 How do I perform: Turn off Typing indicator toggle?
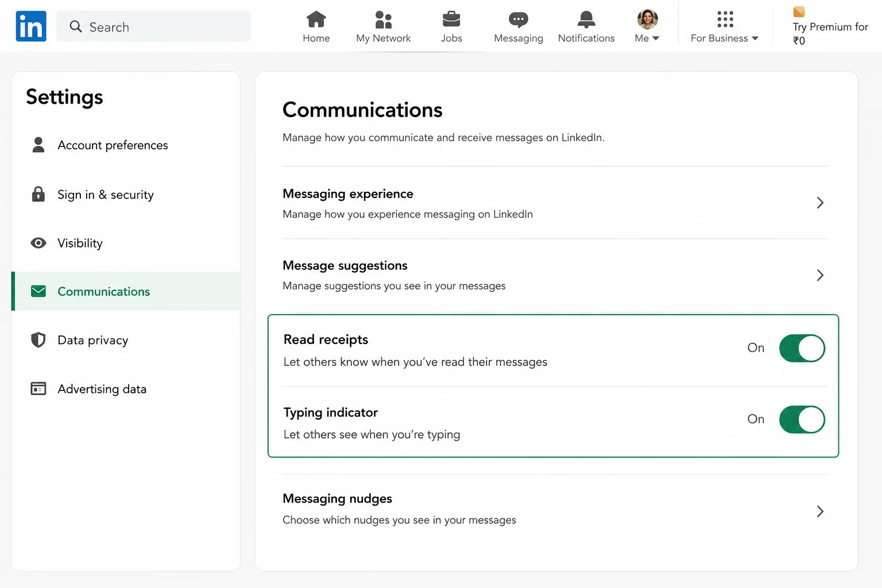pos(802,419)
